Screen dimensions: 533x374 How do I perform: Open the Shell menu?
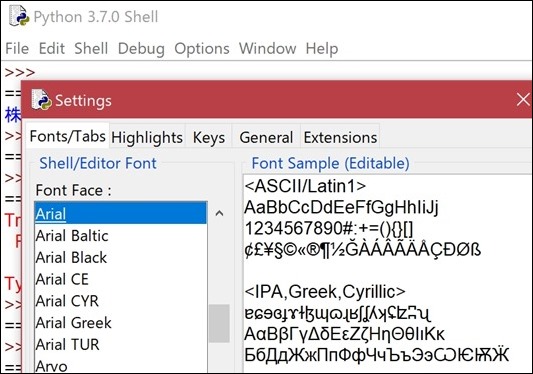(x=91, y=48)
